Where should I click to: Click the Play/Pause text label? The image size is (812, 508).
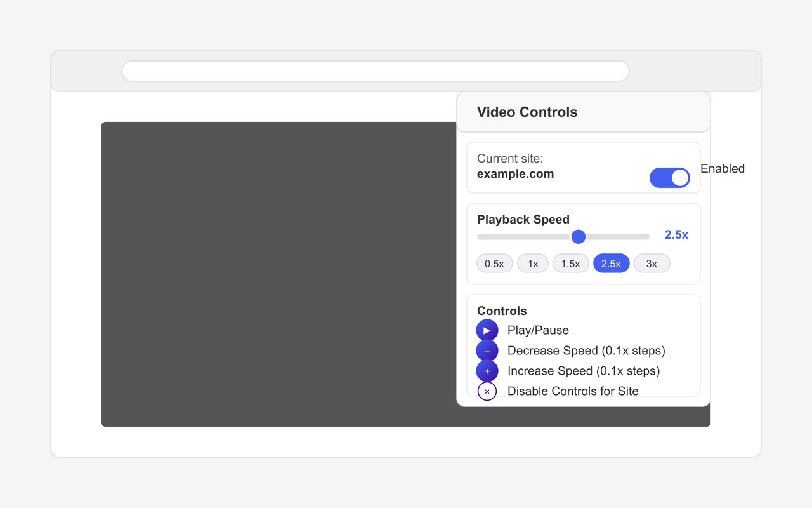tap(538, 330)
